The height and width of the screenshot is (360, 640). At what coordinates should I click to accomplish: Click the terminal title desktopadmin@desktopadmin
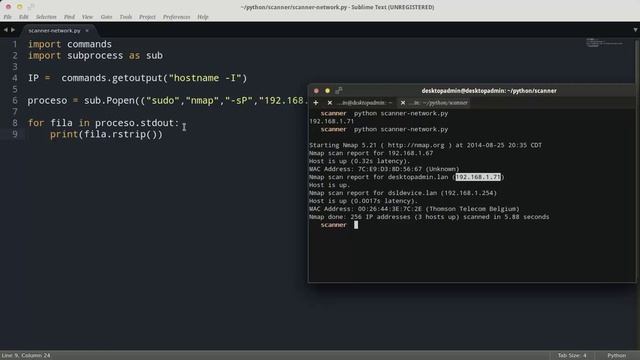click(x=489, y=91)
